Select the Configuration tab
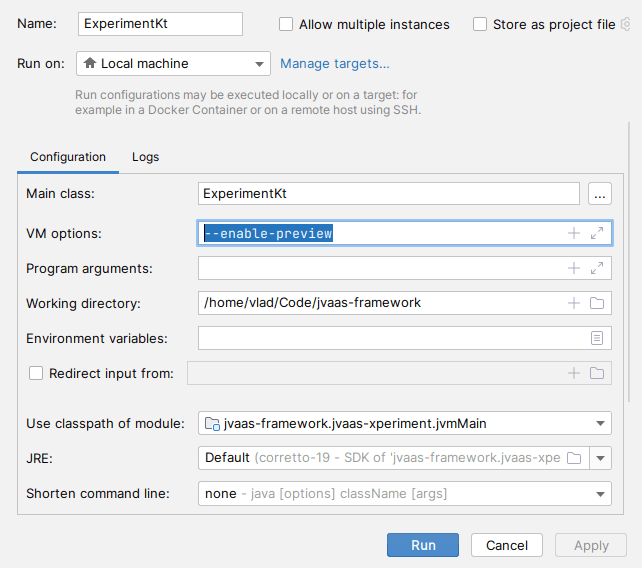Image resolution: width=642 pixels, height=568 pixels. 68,157
